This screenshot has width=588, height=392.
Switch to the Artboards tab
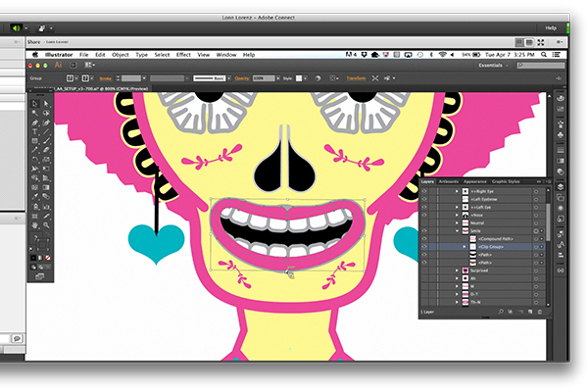(x=449, y=181)
